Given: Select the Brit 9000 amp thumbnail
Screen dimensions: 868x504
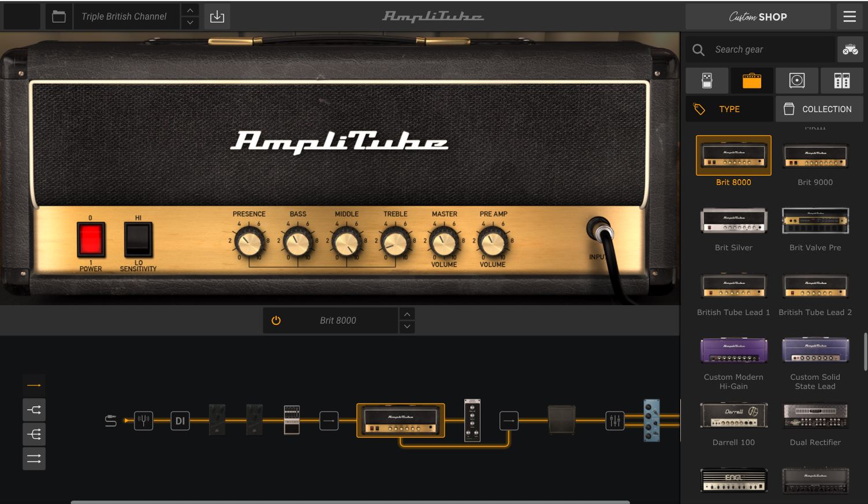Looking at the screenshot, I should point(815,155).
